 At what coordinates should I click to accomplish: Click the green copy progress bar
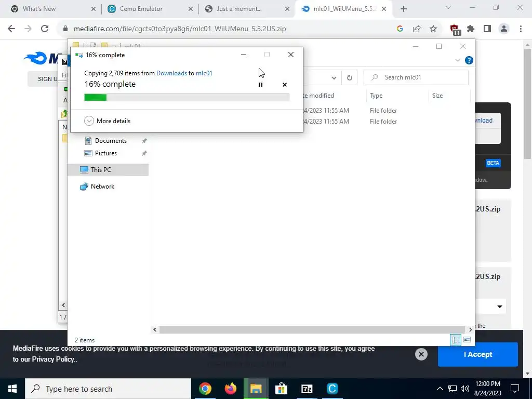pyautogui.click(x=187, y=98)
